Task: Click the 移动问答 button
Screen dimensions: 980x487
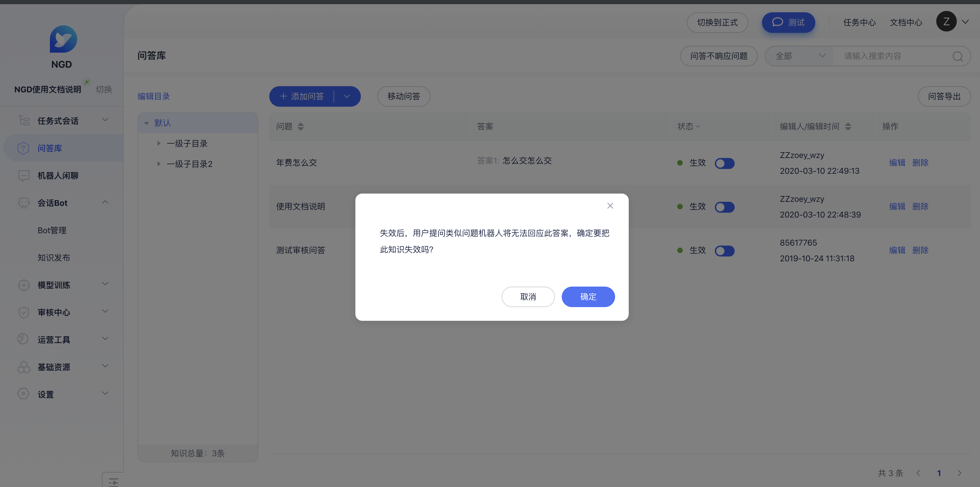Action: pos(404,96)
